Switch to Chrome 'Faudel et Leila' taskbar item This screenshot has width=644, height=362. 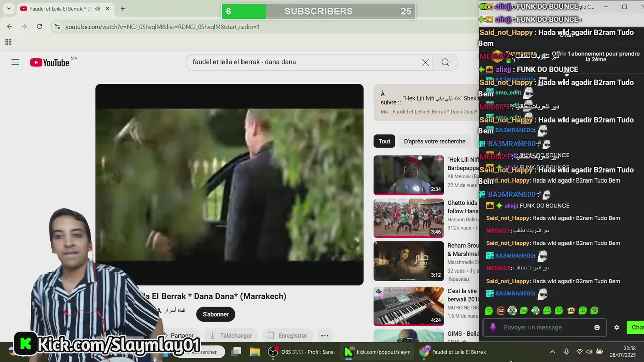[453, 352]
